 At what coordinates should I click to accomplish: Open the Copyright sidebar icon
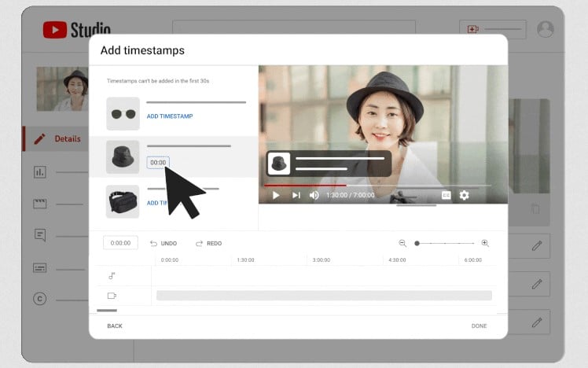[40, 299]
